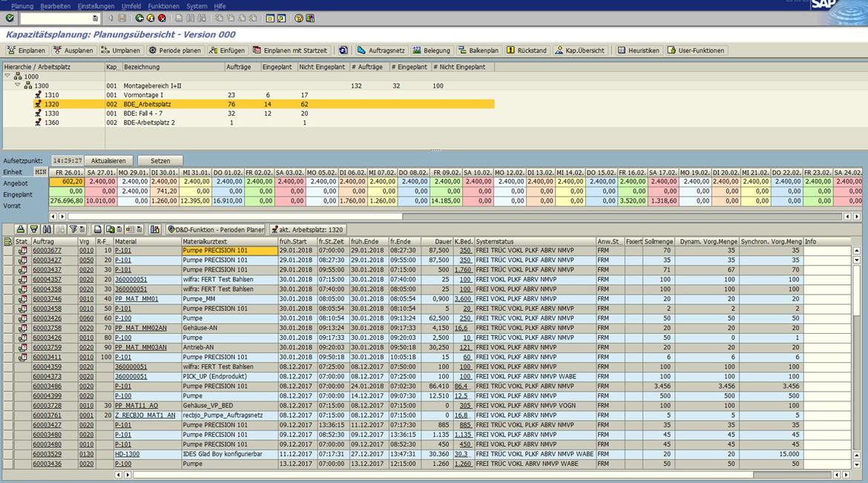Viewport: 868px width, 483px height.
Task: Click the Periode planen button
Action: (175, 50)
